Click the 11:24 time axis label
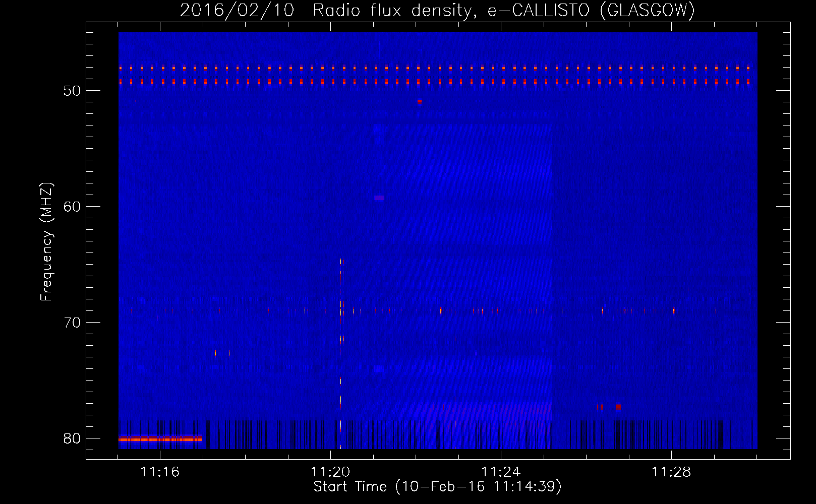 pyautogui.click(x=501, y=472)
